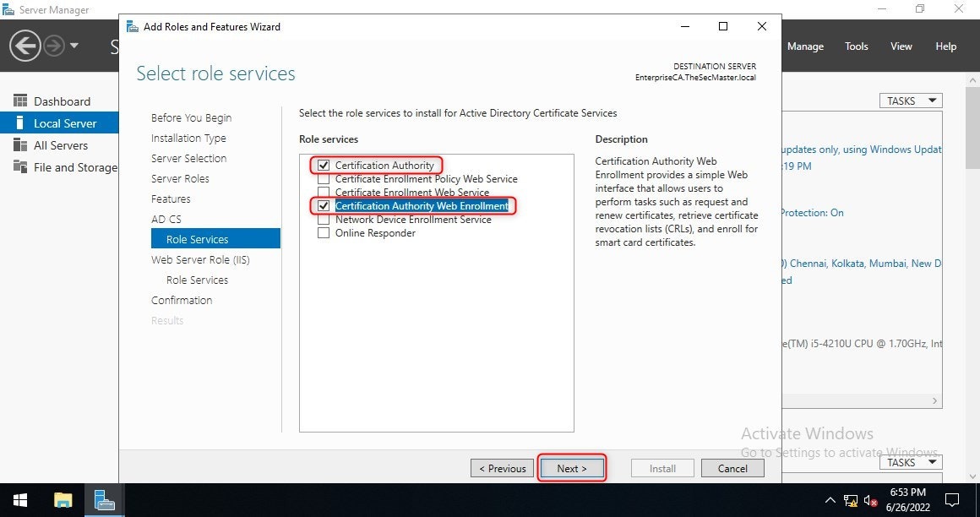Open the Windows Start menu
This screenshot has height=517, width=980.
pos(20,500)
